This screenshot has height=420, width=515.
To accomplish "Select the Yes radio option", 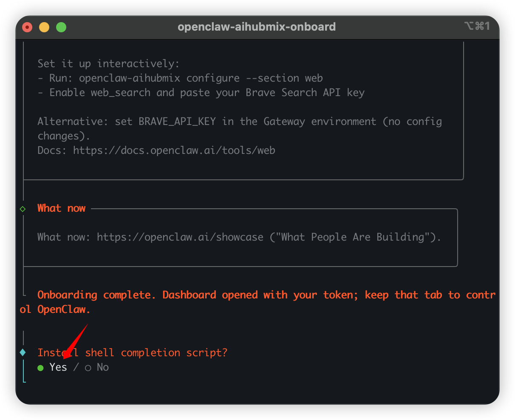I will point(52,367).
